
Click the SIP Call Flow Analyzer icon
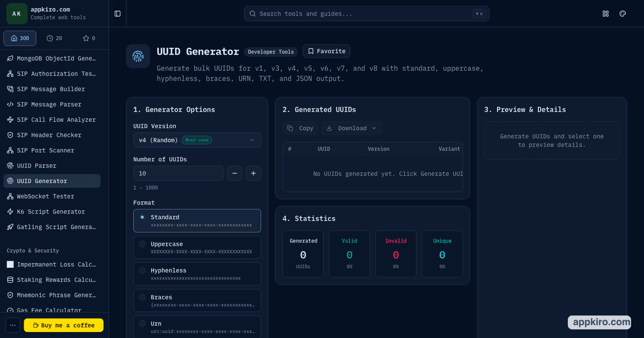point(10,120)
